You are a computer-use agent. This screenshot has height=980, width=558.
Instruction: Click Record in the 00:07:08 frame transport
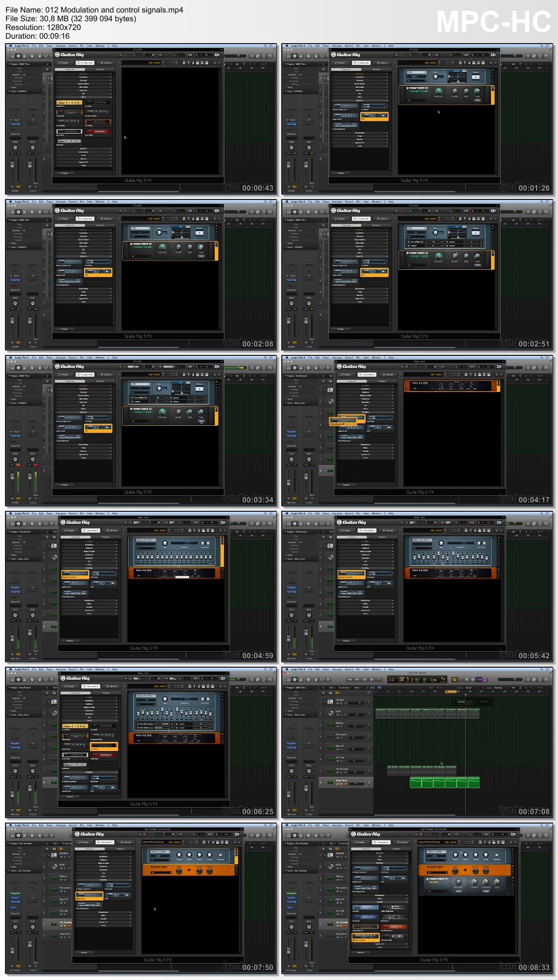[379, 679]
